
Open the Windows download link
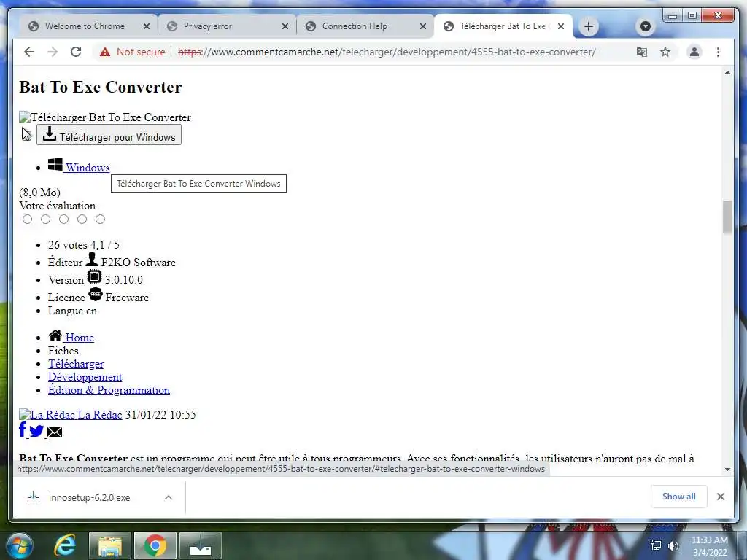(x=88, y=168)
